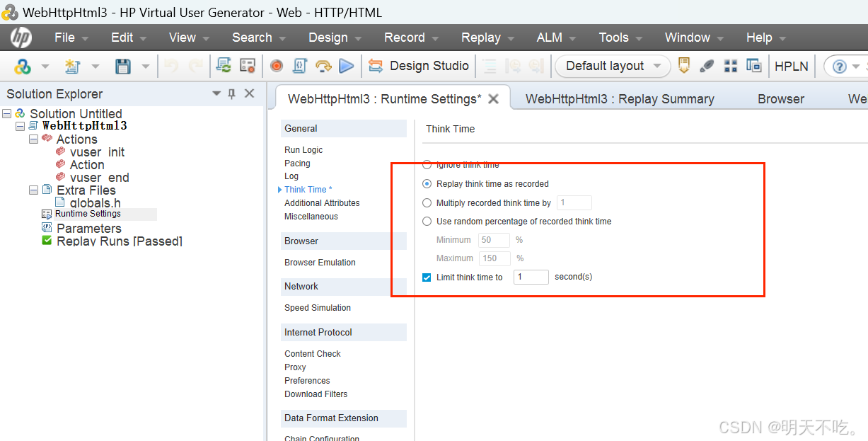
Task: Open dropdown arrow next to Save icon
Action: point(145,67)
